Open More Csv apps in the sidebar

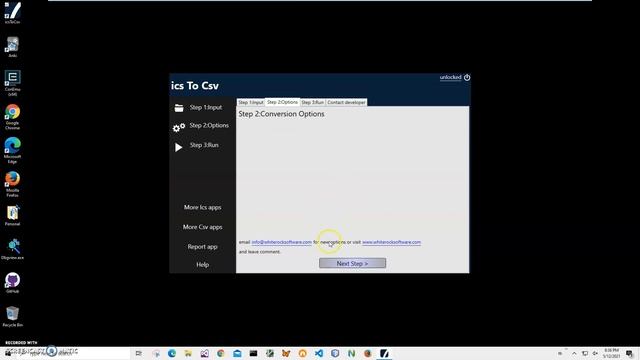click(x=202, y=227)
